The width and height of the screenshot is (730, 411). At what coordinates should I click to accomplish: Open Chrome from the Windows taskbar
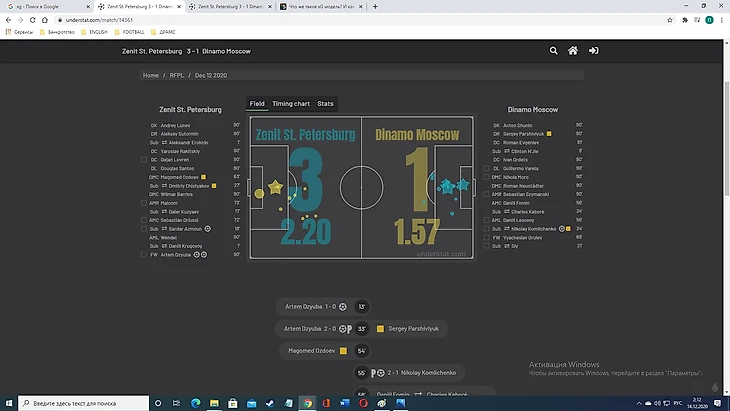[x=308, y=403]
